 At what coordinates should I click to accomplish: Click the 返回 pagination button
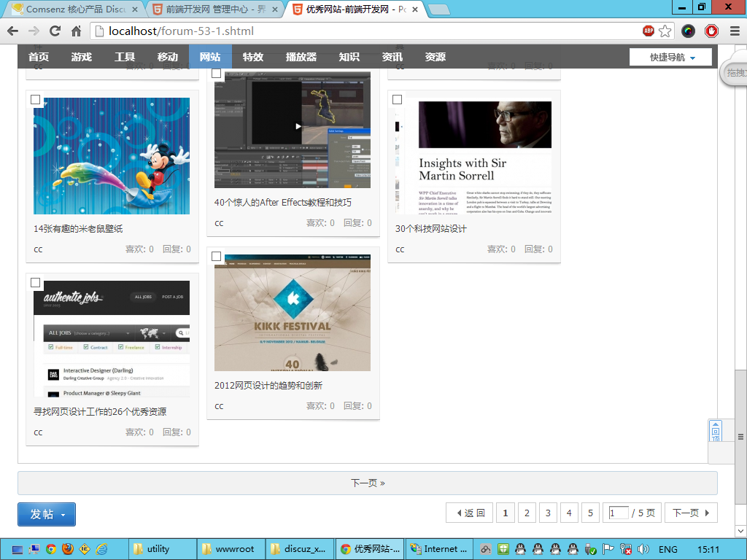pos(470,513)
